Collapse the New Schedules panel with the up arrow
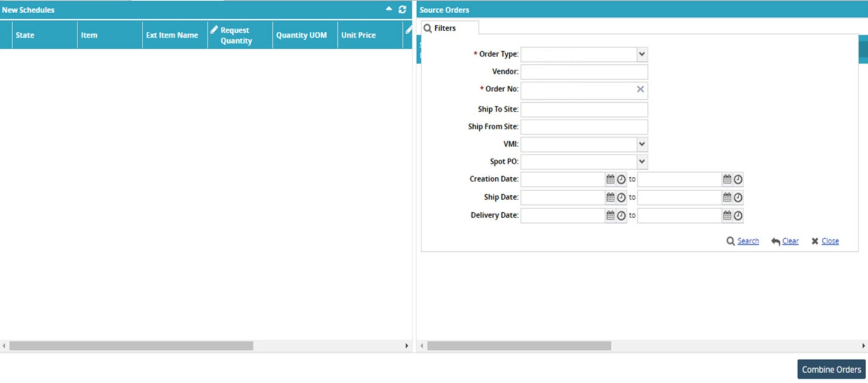This screenshot has width=868, height=383. click(x=388, y=9)
